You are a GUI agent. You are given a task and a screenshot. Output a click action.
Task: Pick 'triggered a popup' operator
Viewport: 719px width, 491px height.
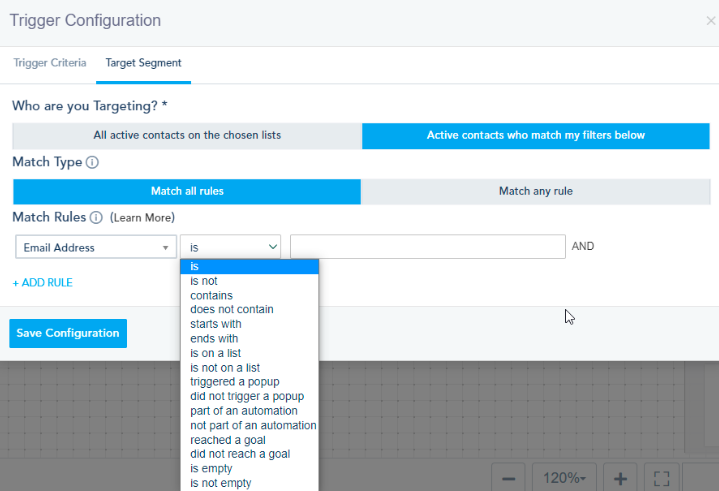click(234, 382)
